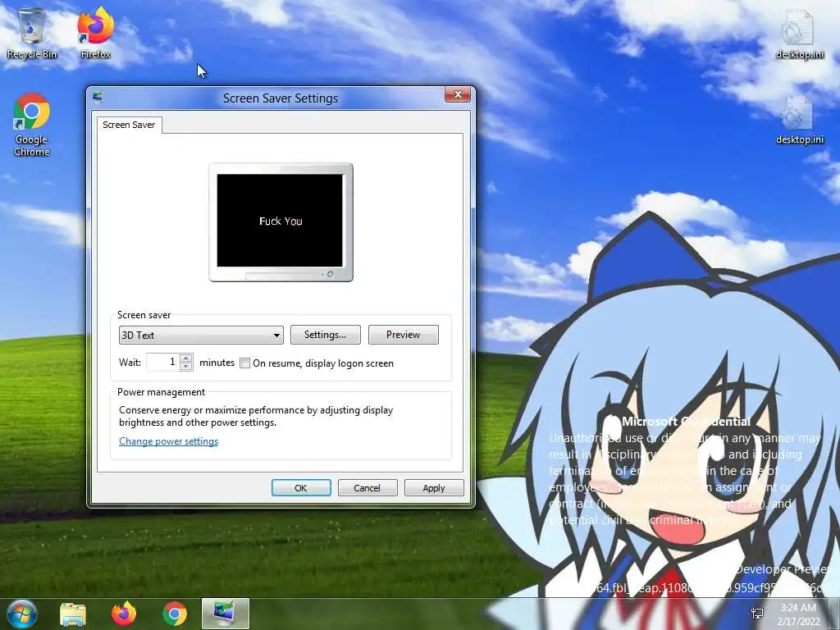
Task: Select the lower desktop.ini file icon
Action: click(799, 119)
